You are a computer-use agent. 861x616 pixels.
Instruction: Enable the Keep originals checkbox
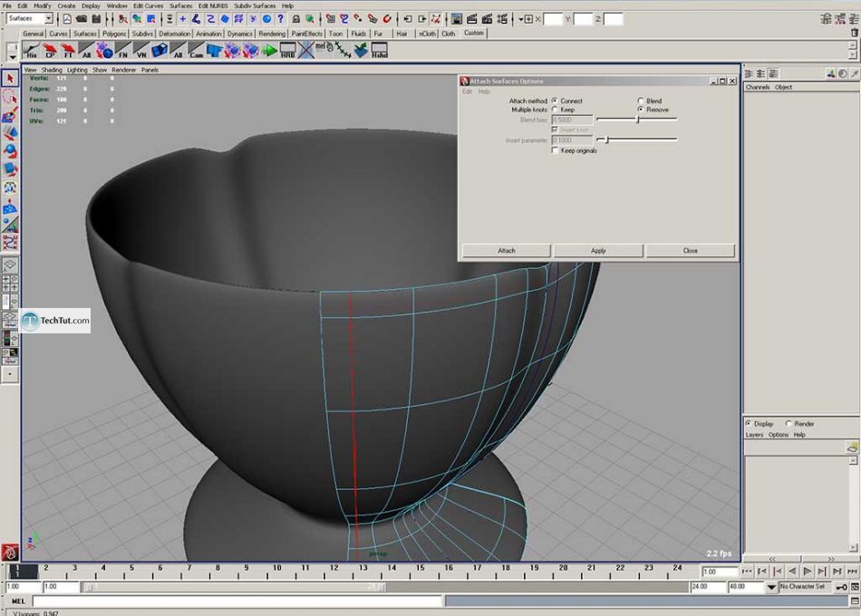555,150
